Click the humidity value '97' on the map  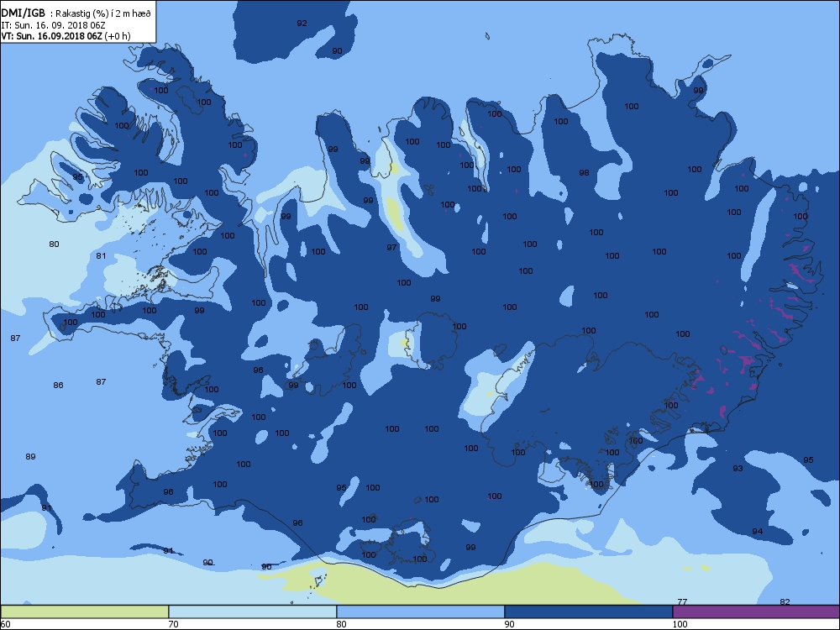(x=391, y=247)
